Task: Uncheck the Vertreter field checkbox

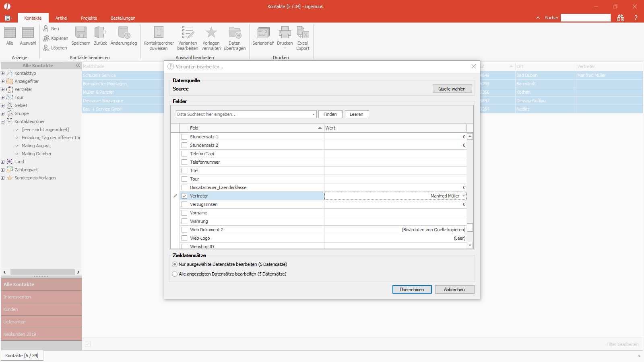Action: [x=184, y=196]
